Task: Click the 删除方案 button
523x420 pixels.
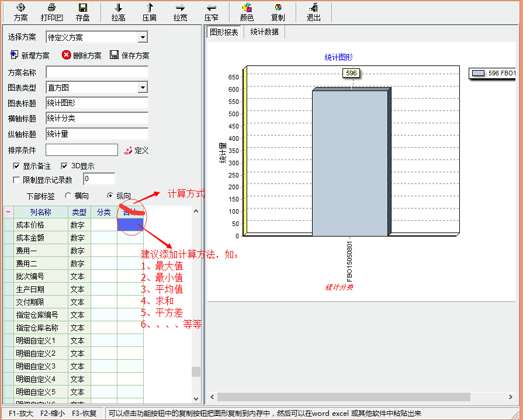Action: [x=82, y=55]
